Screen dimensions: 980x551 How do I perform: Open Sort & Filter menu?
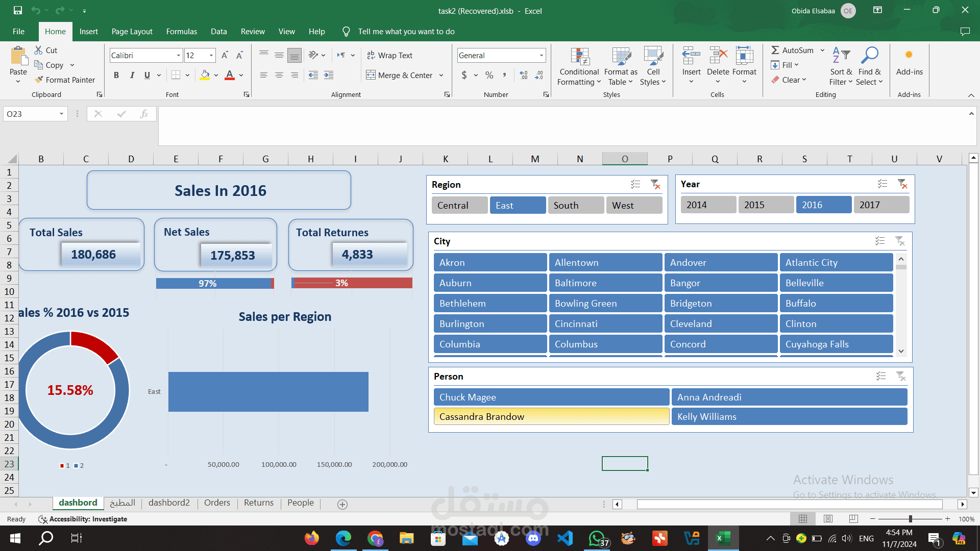(841, 67)
